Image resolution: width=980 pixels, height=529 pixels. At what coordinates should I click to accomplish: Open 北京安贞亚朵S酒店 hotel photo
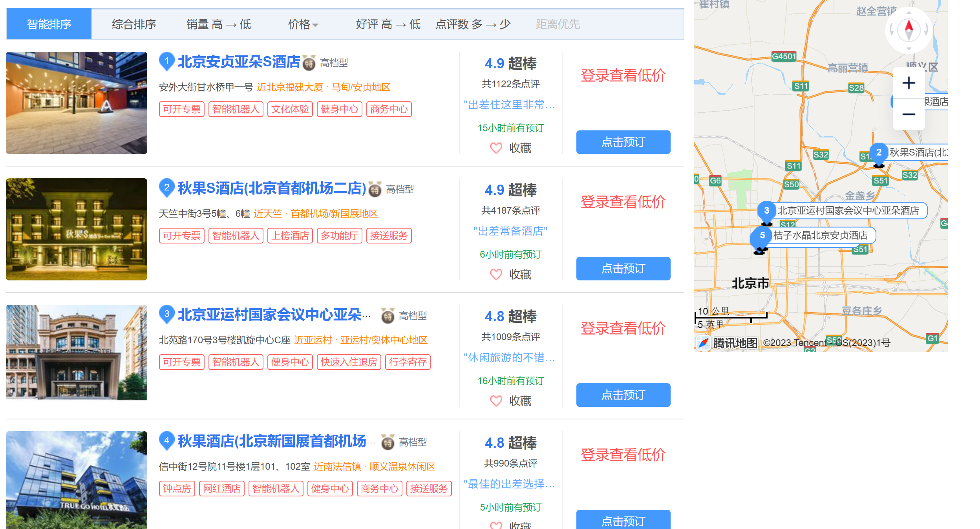click(77, 103)
